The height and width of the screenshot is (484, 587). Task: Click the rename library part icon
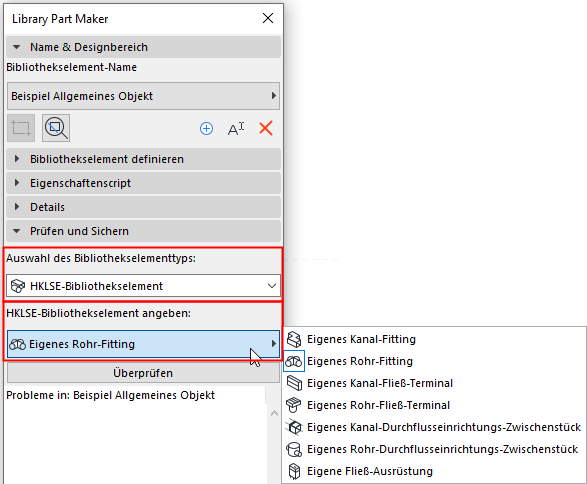point(236,129)
